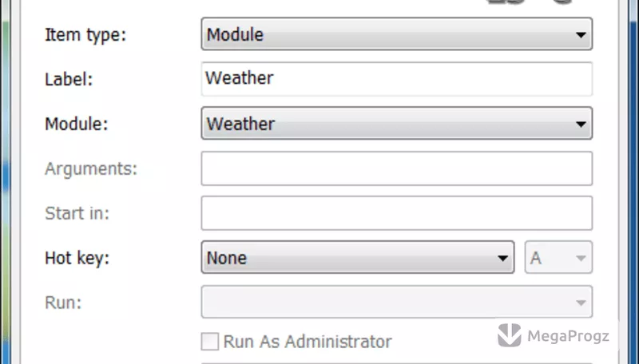Expand the Hot key modifier dropdown showing None
The height and width of the screenshot is (364, 639).
point(357,257)
